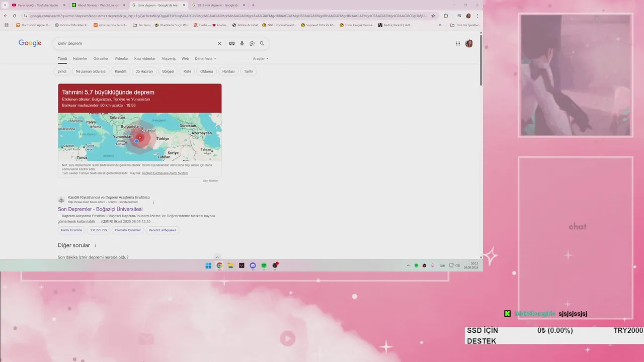Open the Android Earthquake Alerts System link
This screenshot has height=362, width=644.
pos(165,173)
